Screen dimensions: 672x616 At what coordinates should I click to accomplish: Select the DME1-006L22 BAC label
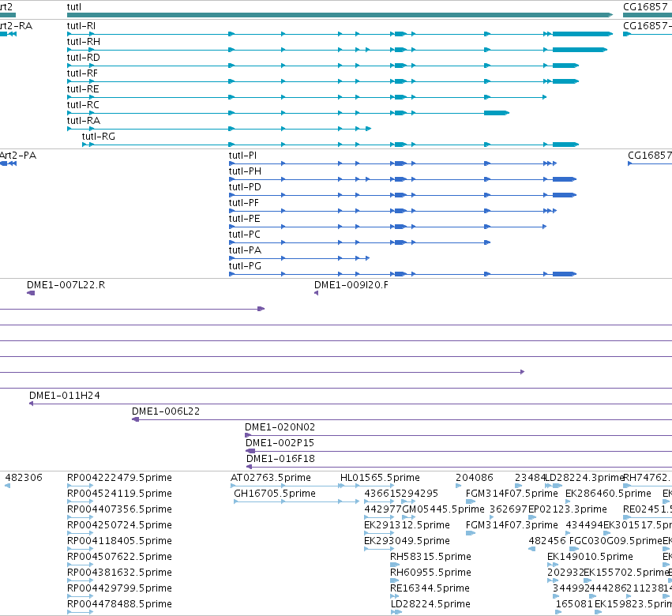point(165,411)
